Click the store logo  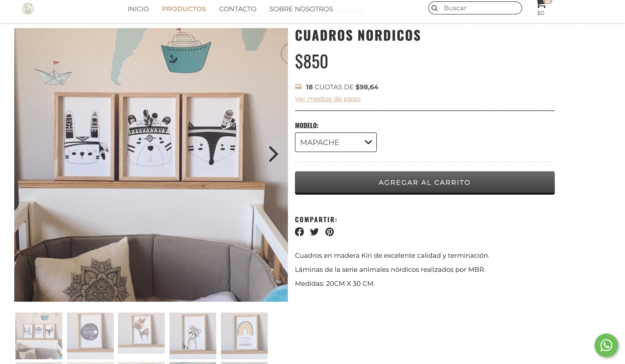[28, 9]
